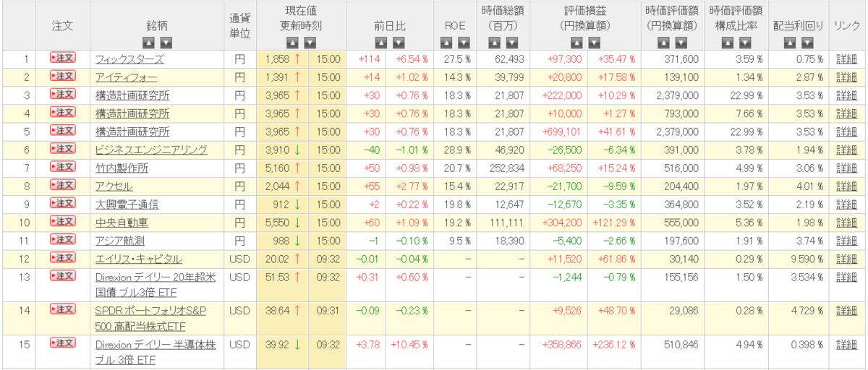Image resolution: width=868 pixels, height=370 pixels.
Task: Open Direxion デイリー半導体株ブル3倍 ETF link
Action: pyautogui.click(x=157, y=350)
